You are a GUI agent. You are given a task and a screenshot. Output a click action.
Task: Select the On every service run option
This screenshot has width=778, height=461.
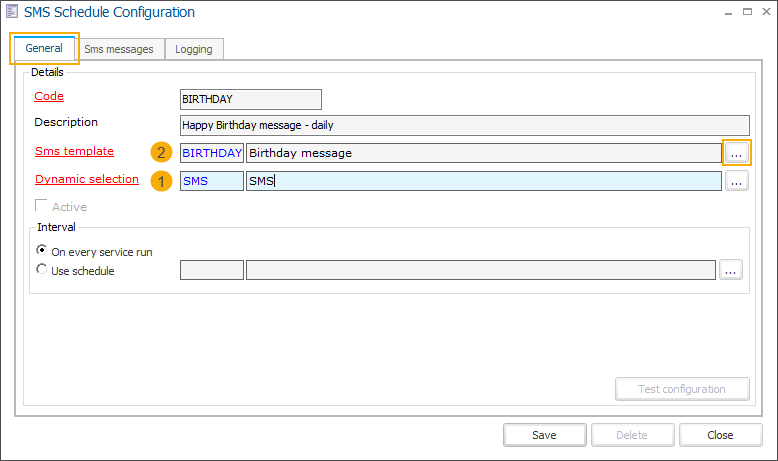[x=41, y=252]
